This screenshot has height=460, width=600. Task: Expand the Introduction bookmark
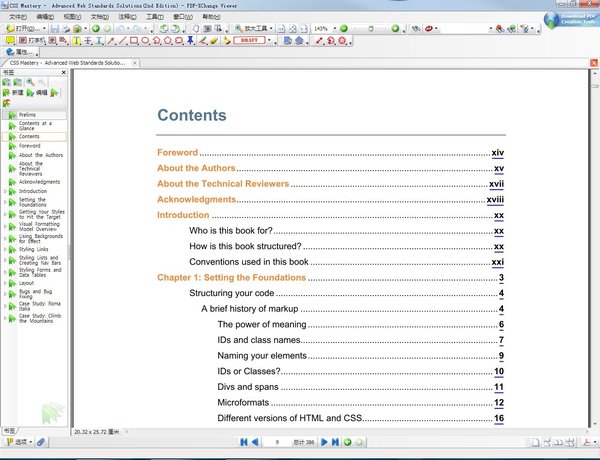click(x=5, y=191)
